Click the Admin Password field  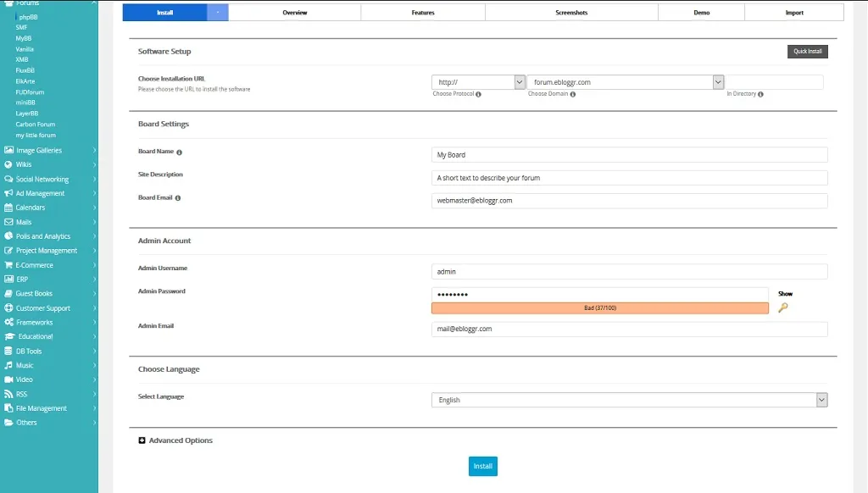click(x=600, y=295)
